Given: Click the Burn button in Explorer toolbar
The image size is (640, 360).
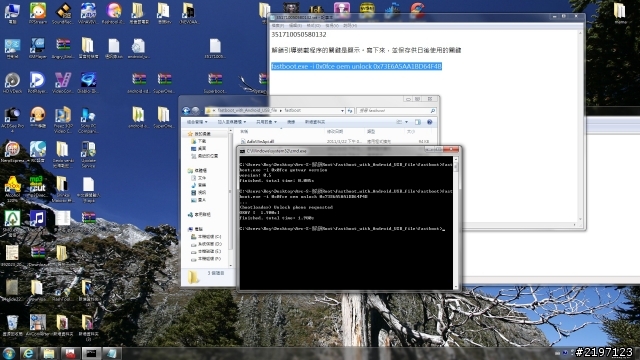Looking at the screenshot, I should (291, 122).
